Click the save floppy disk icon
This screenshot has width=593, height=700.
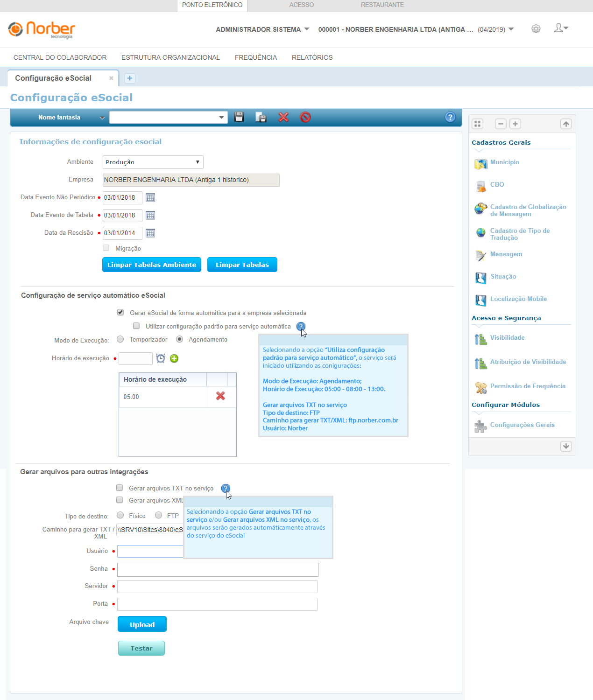click(239, 117)
